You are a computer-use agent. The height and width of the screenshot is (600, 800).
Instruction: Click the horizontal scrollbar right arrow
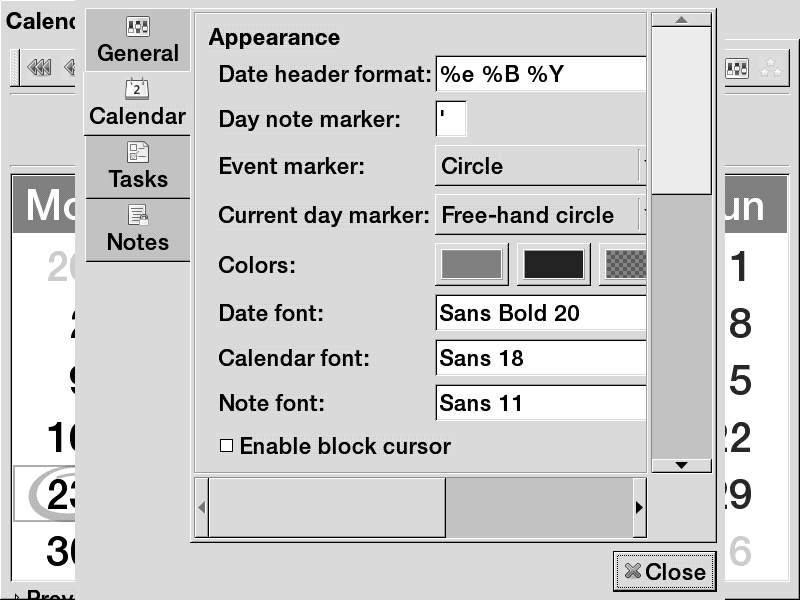(639, 507)
